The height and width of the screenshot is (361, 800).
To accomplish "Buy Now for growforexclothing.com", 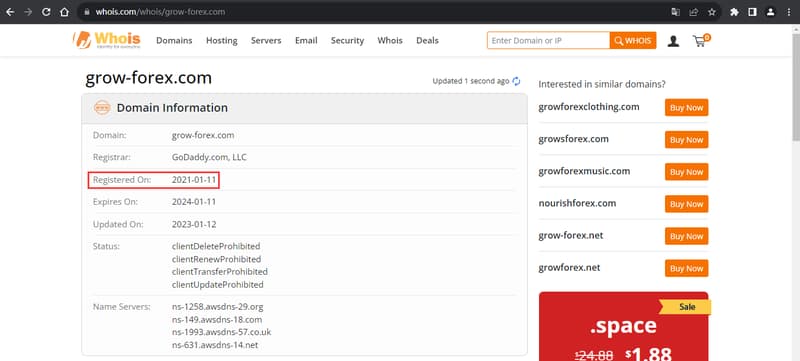I will click(686, 108).
